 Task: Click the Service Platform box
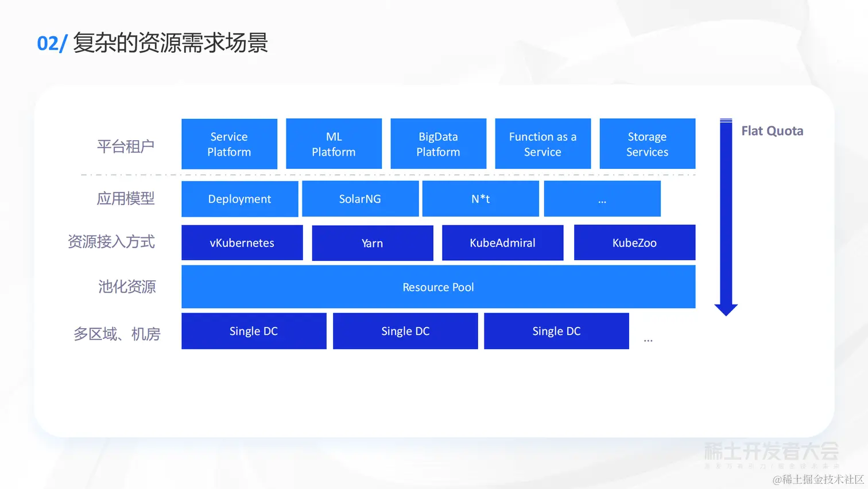coord(229,144)
